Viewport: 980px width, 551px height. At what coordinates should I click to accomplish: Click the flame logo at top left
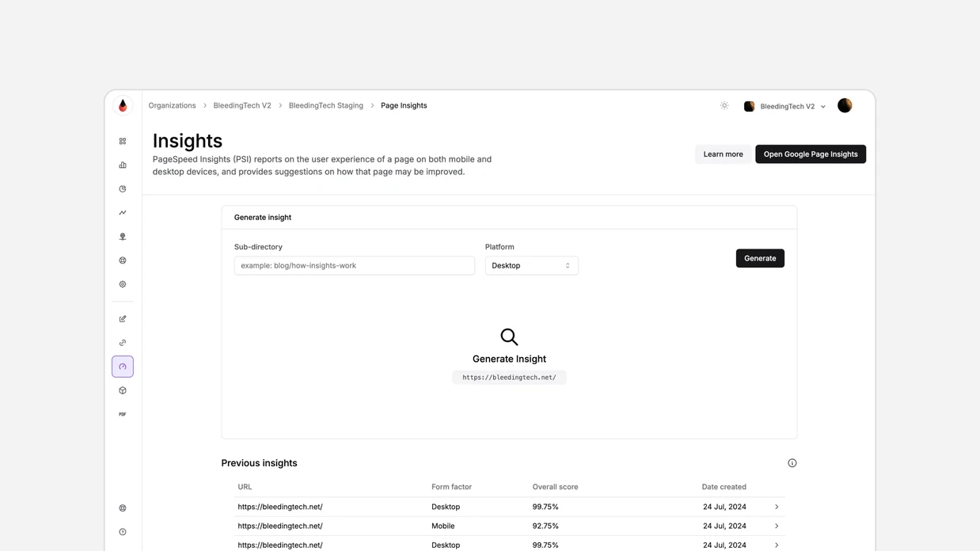(x=122, y=104)
